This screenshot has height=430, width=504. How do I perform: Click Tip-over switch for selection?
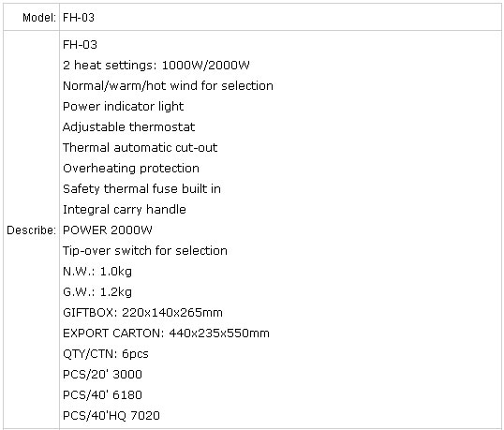click(145, 251)
